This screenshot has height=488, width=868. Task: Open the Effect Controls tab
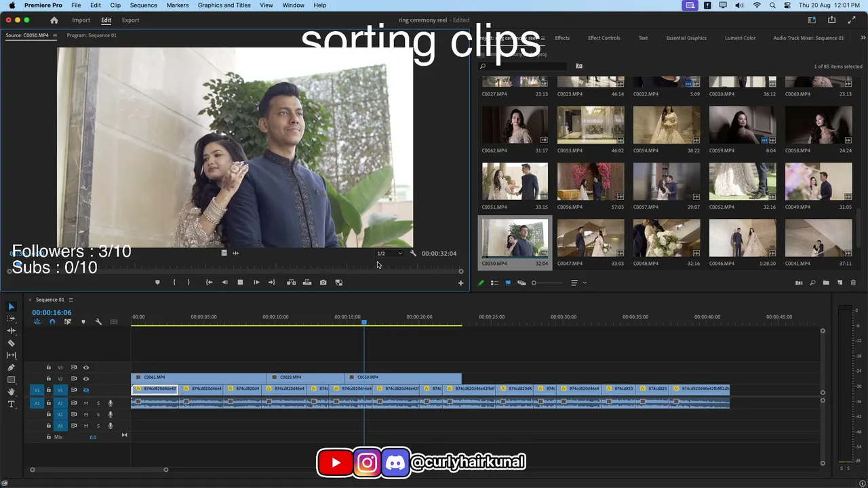[604, 38]
